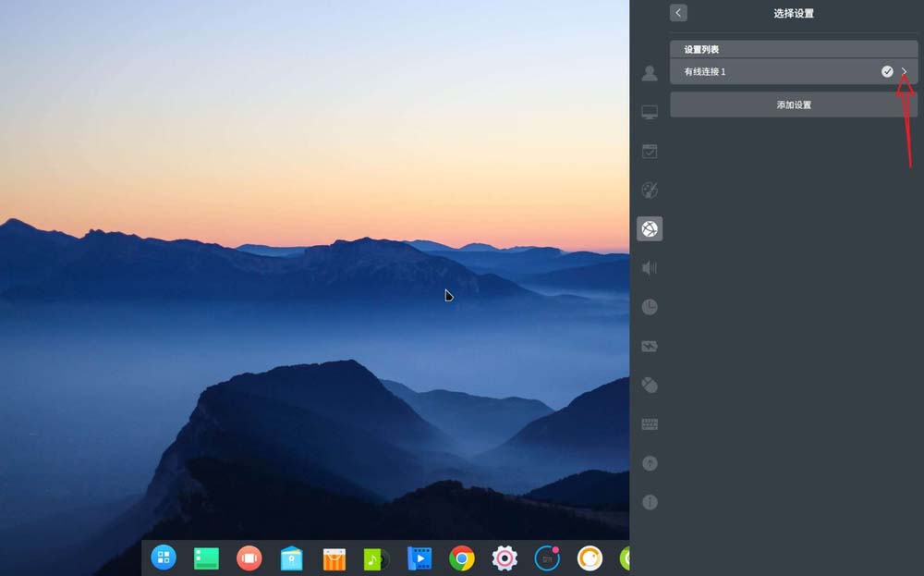Select the Network globe icon
The width and height of the screenshot is (924, 576).
[650, 228]
